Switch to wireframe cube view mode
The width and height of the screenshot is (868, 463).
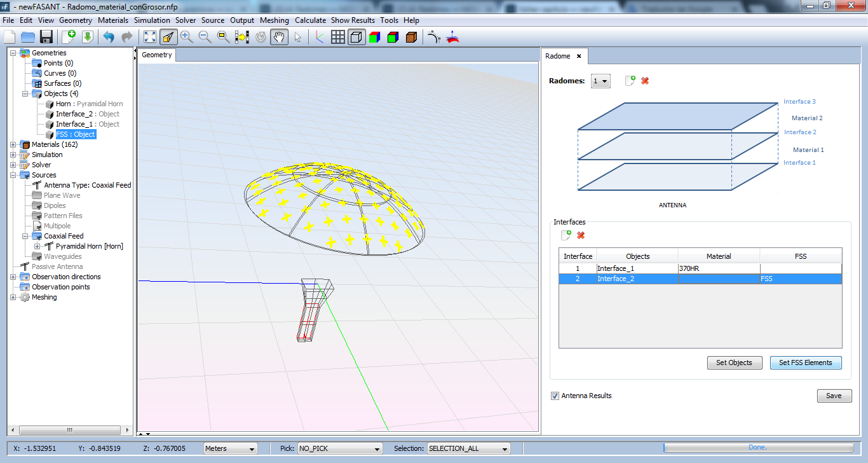pyautogui.click(x=356, y=37)
